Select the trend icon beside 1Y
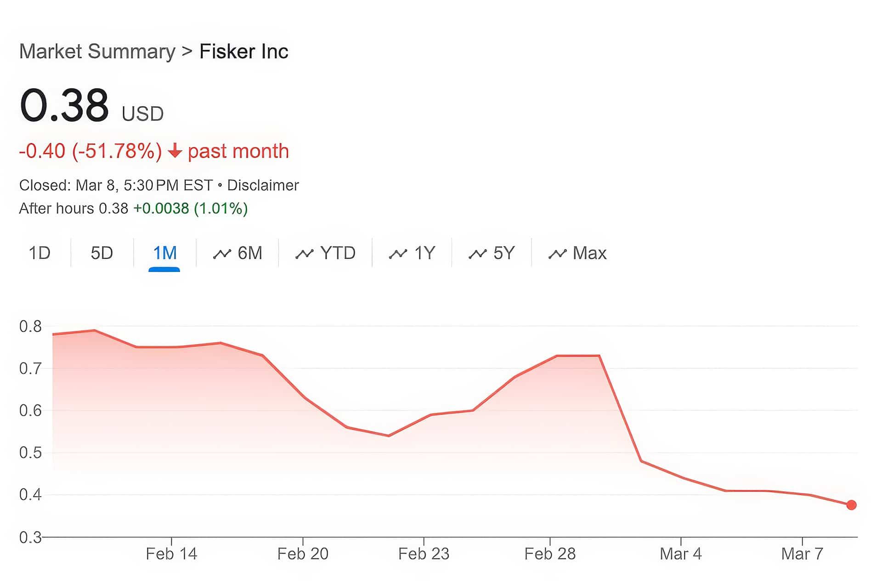The image size is (882, 588). [x=398, y=254]
